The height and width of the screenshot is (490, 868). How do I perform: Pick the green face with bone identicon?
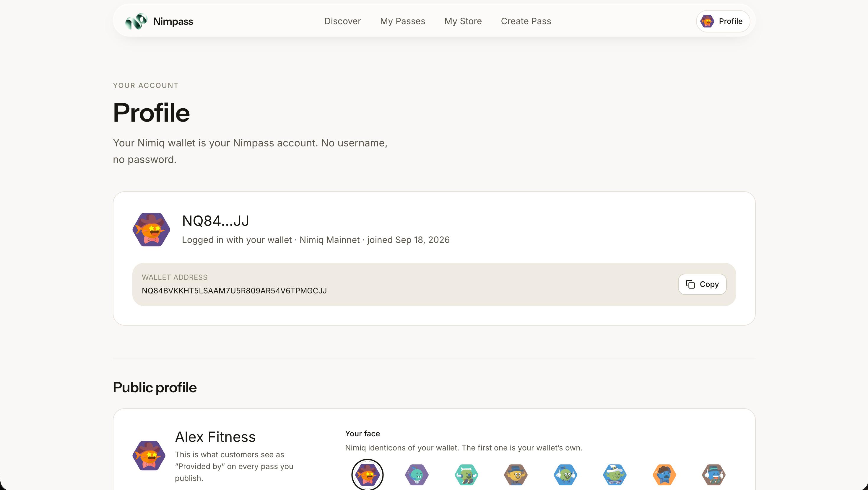pyautogui.click(x=466, y=475)
